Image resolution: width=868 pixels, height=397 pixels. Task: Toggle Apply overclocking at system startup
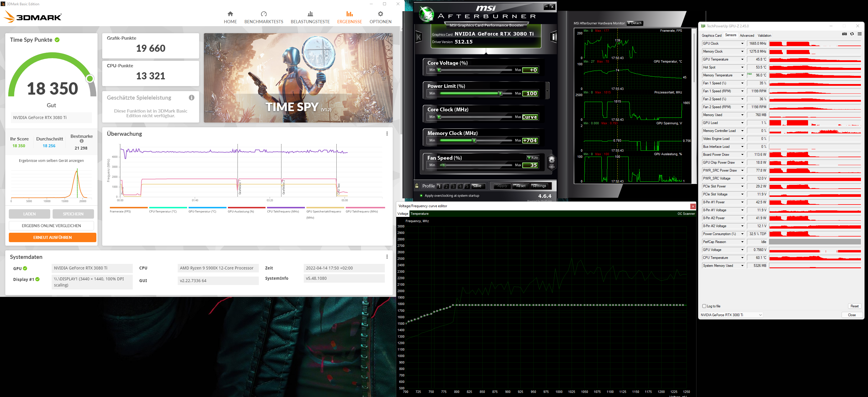(x=421, y=196)
